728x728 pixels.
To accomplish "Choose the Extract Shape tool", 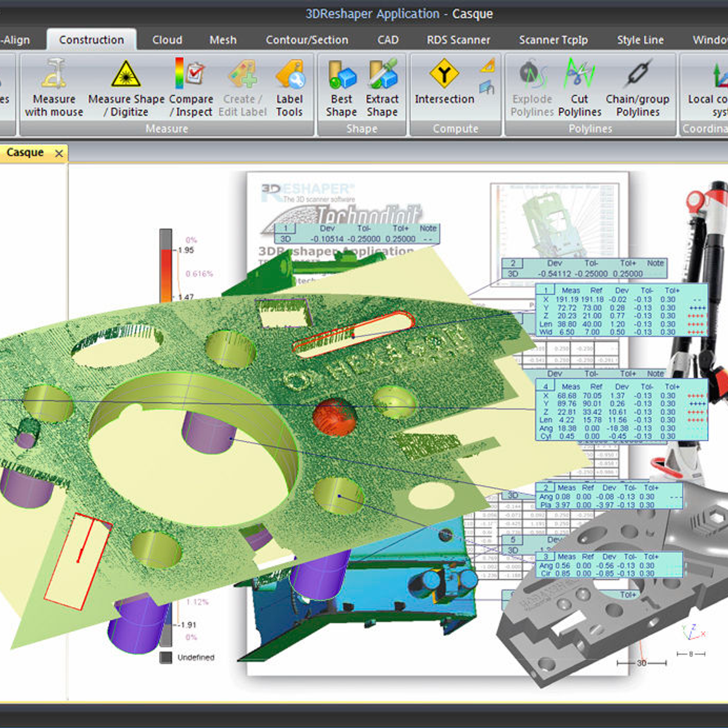I will point(382,88).
